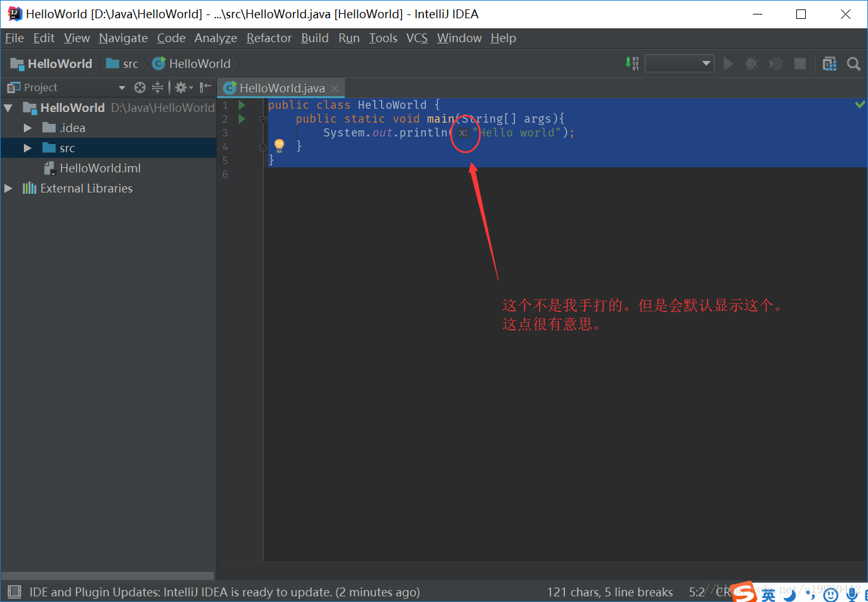Screen dimensions: 868x602
Task: Select the HelloWorld.iml file
Action: (92, 168)
